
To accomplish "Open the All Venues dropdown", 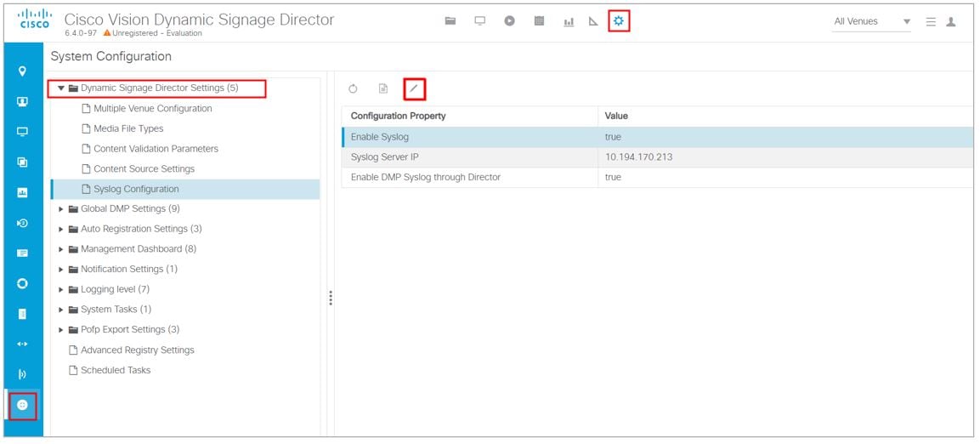I will click(x=872, y=21).
